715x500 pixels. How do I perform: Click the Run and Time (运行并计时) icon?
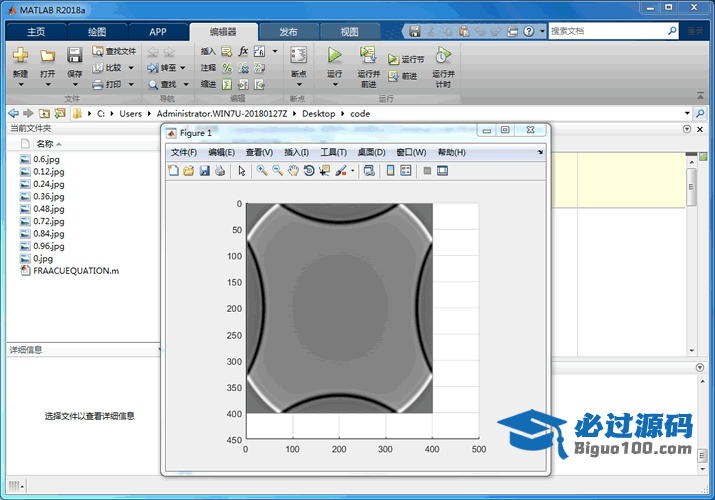click(443, 56)
